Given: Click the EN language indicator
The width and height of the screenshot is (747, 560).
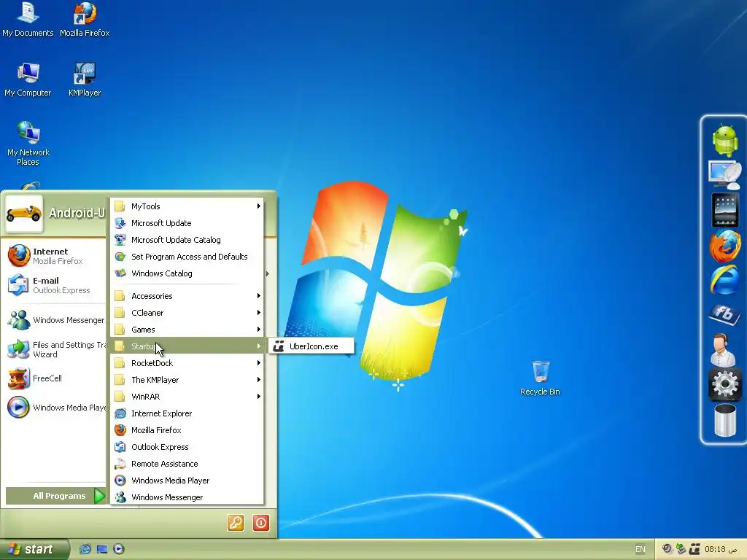Looking at the screenshot, I should 640,549.
